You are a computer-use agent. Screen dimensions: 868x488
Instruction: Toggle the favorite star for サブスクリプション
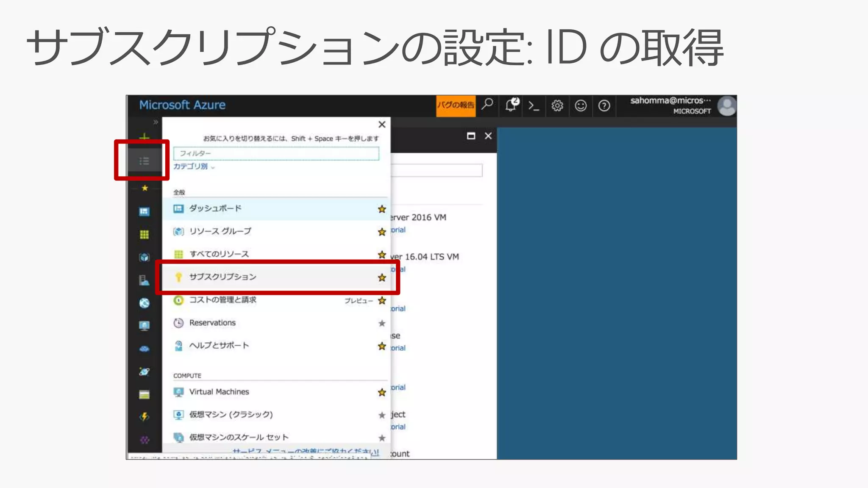tap(382, 277)
